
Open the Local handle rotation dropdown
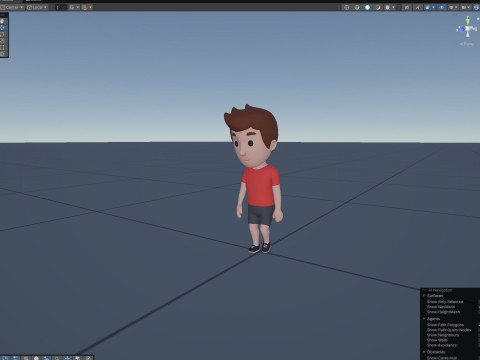[37, 7]
